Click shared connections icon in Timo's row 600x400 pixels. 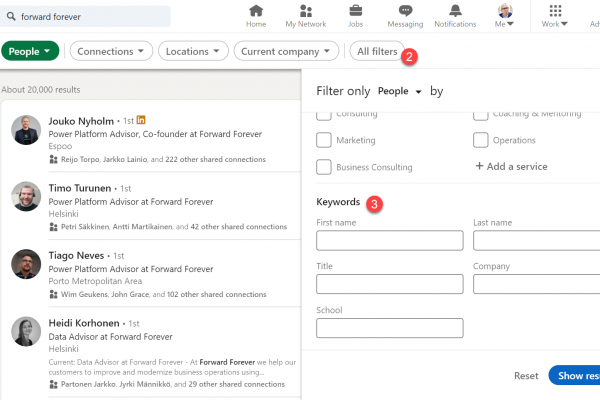[53, 227]
